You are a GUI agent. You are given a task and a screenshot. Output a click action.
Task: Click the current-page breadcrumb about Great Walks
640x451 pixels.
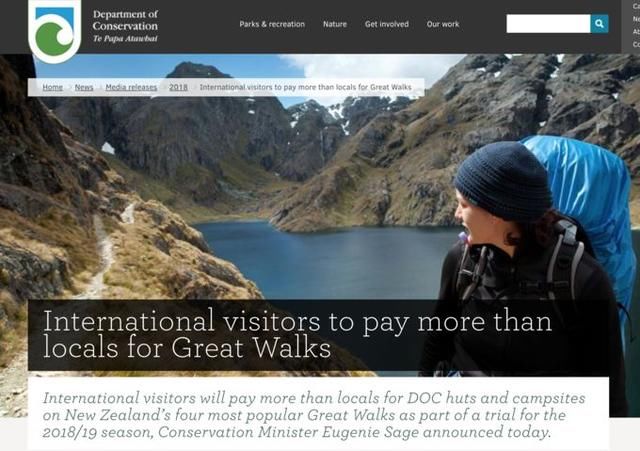click(x=305, y=87)
